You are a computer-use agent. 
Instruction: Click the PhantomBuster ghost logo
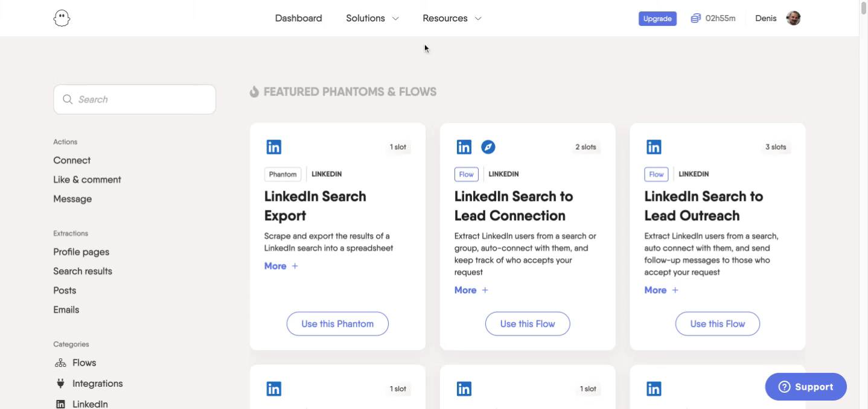pyautogui.click(x=62, y=18)
